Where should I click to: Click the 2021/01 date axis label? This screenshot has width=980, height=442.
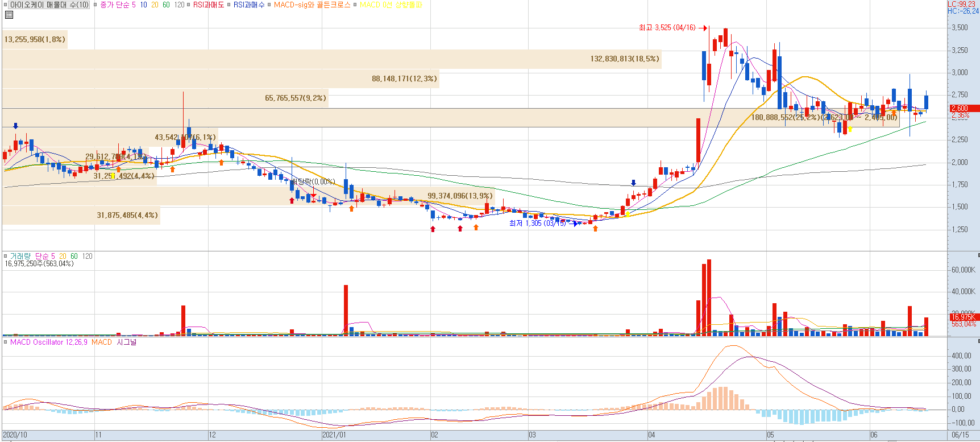click(x=334, y=435)
